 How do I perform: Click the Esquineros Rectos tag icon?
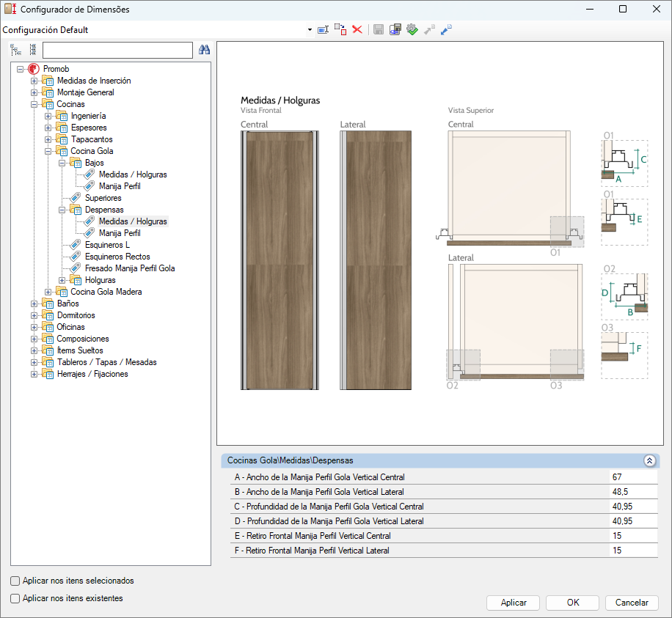click(76, 257)
